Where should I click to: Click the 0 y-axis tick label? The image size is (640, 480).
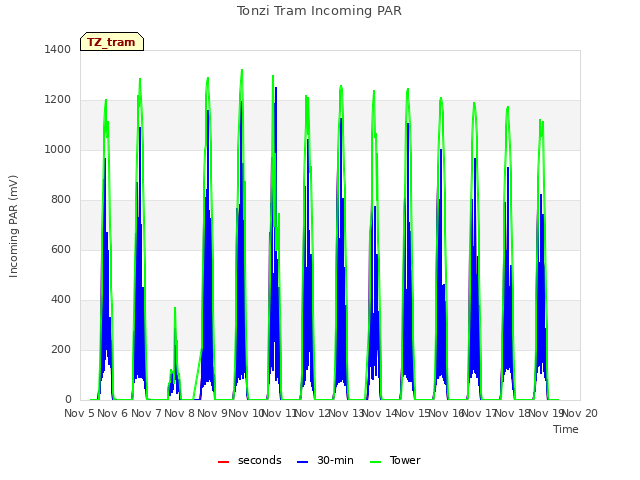tap(68, 400)
